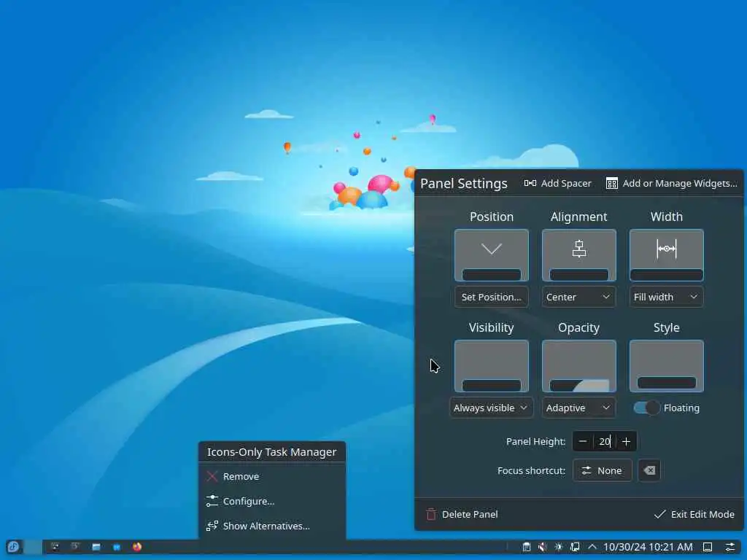This screenshot has width=747, height=560.
Task: Click the Panel Height value field
Action: [605, 441]
